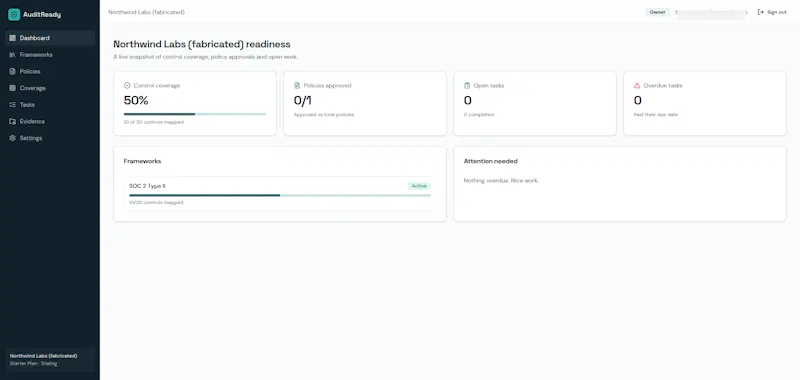800x380 pixels.
Task: Click the Evidence folder icon in sidebar
Action: coord(13,121)
